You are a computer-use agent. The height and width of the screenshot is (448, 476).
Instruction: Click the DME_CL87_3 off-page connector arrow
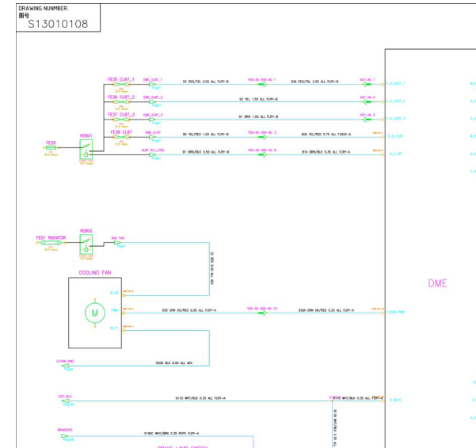click(x=153, y=120)
